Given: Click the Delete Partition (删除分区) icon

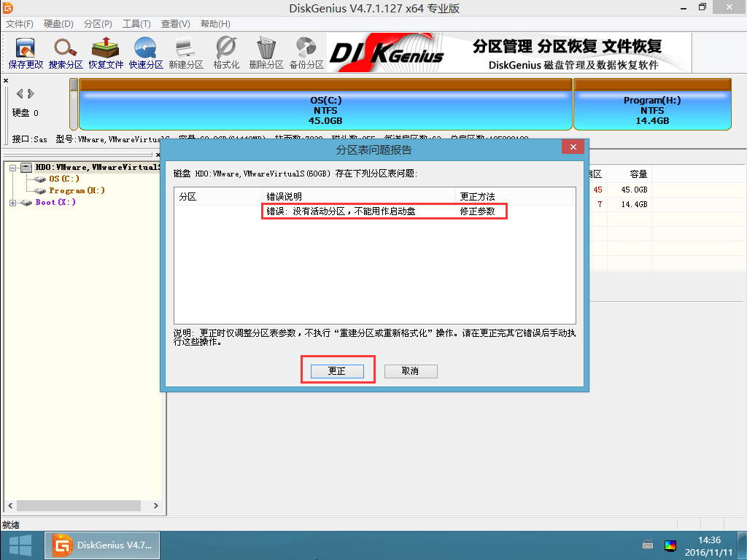Looking at the screenshot, I should tap(266, 53).
